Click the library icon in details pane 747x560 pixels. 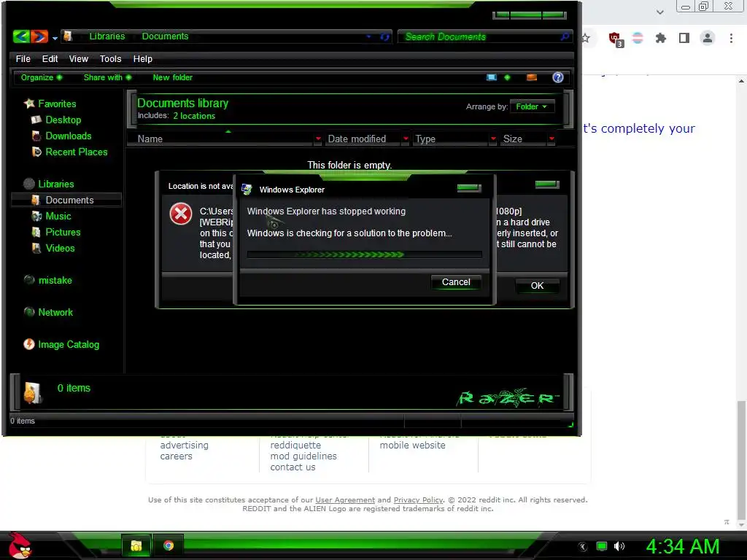[32, 393]
